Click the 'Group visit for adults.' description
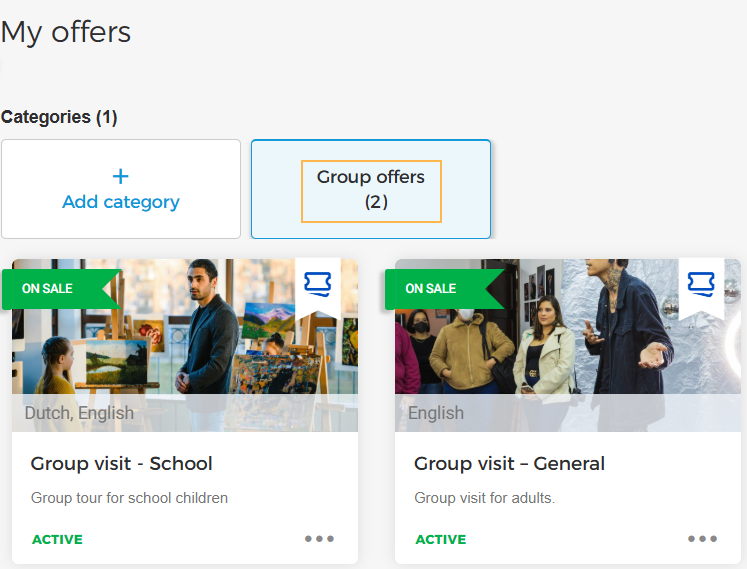 pyautogui.click(x=484, y=498)
